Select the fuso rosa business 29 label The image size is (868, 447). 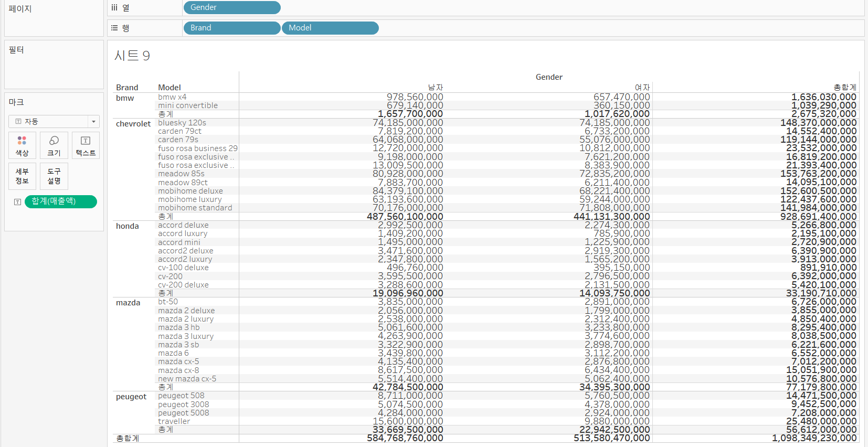pyautogui.click(x=198, y=148)
